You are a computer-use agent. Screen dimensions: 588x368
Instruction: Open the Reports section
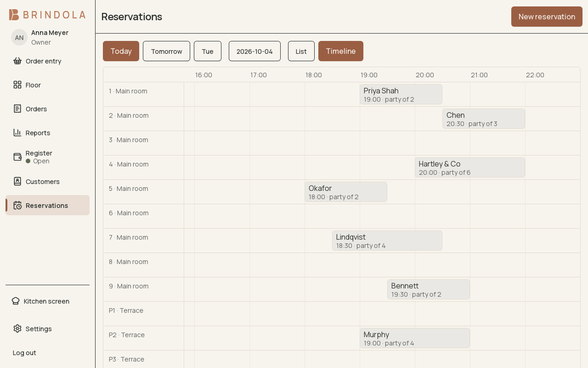coord(47,132)
